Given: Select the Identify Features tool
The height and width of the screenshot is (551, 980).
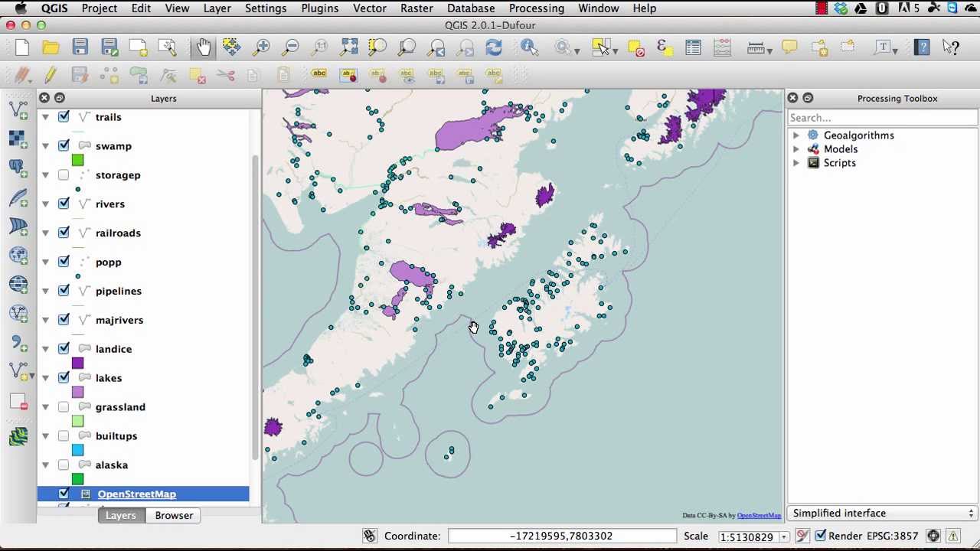Looking at the screenshot, I should point(529,47).
